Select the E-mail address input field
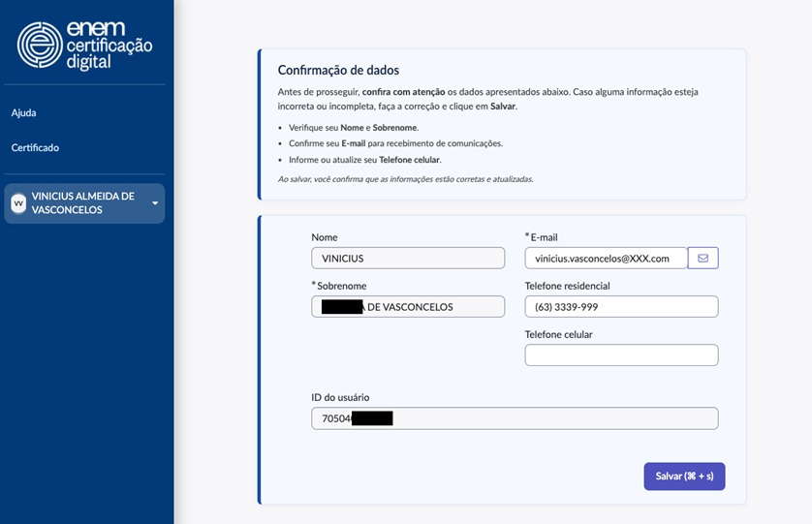Viewport: 812px width, 524px height. tap(606, 259)
